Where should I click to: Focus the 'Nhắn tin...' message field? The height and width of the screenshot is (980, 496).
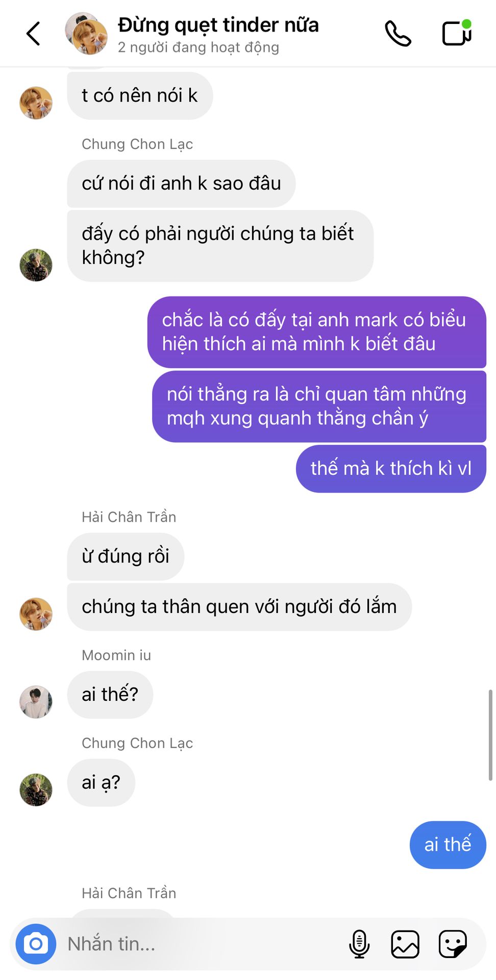204,944
